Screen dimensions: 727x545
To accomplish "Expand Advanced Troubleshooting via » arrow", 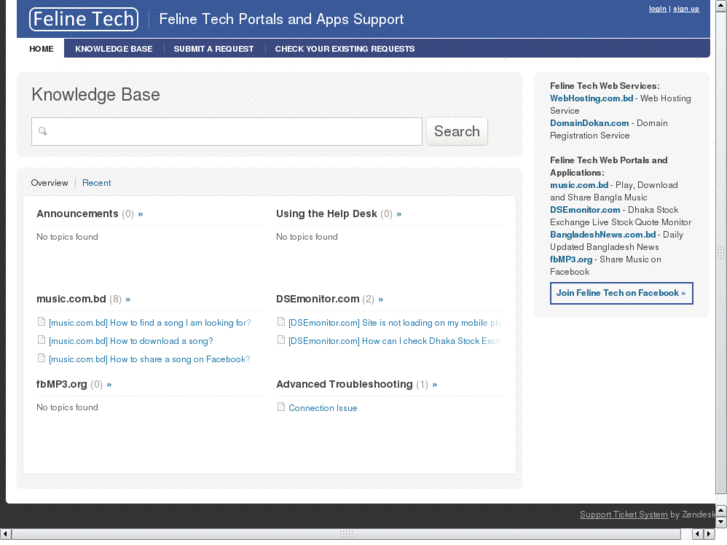I will [434, 385].
